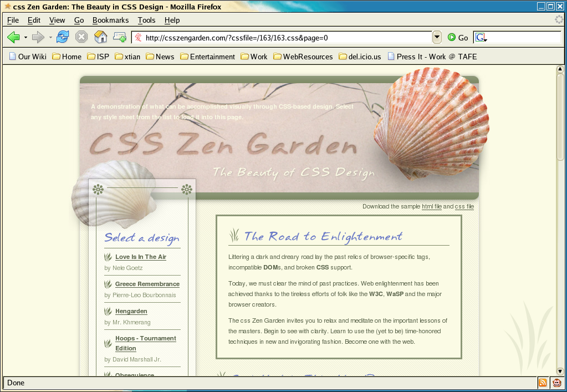567x392 pixels.
Task: Click the author name Nele Goetz
Action: (x=127, y=268)
